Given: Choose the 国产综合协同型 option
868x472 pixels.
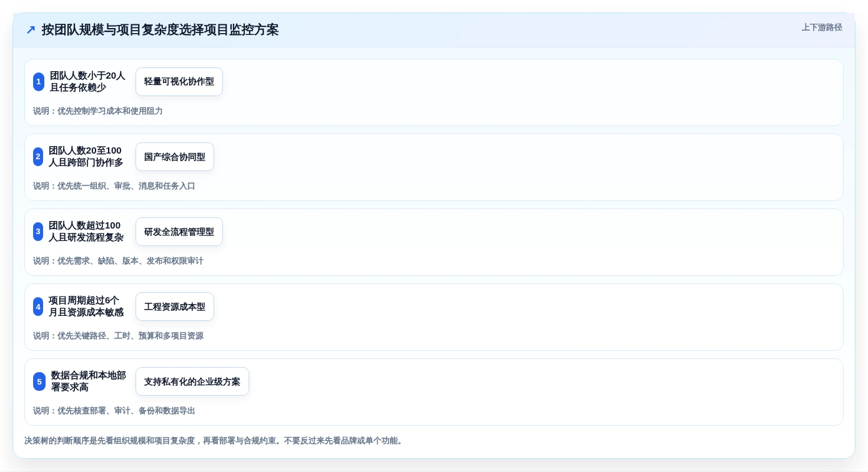Looking at the screenshot, I should [x=175, y=157].
